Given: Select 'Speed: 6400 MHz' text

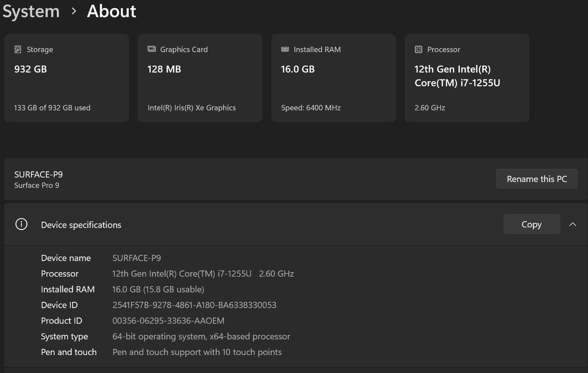Looking at the screenshot, I should click(311, 108).
